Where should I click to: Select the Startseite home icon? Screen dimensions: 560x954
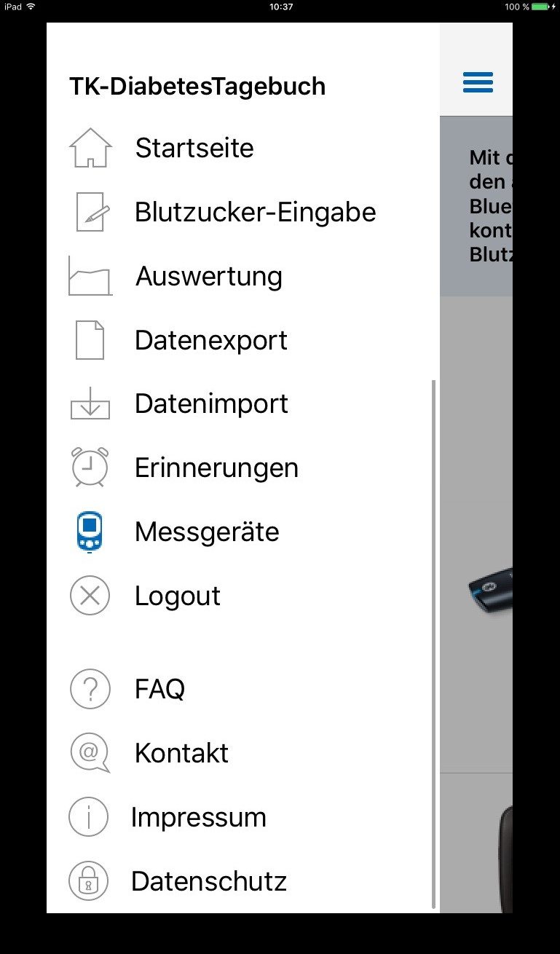[90, 147]
